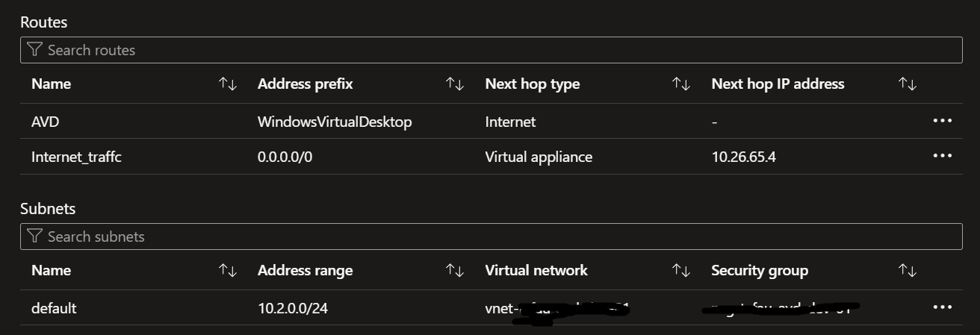Sort routes by Name column arrows

(x=228, y=84)
